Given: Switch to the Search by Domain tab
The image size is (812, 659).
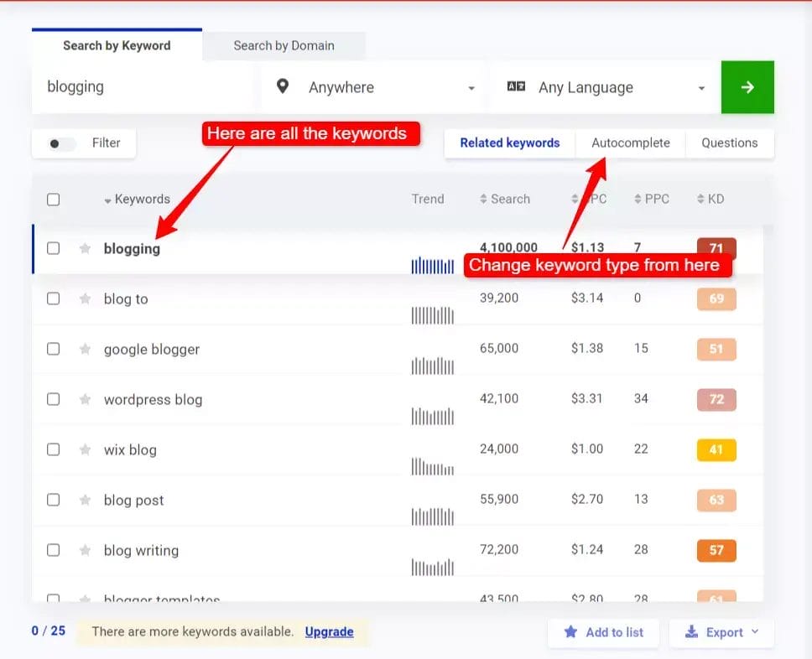Looking at the screenshot, I should (283, 45).
